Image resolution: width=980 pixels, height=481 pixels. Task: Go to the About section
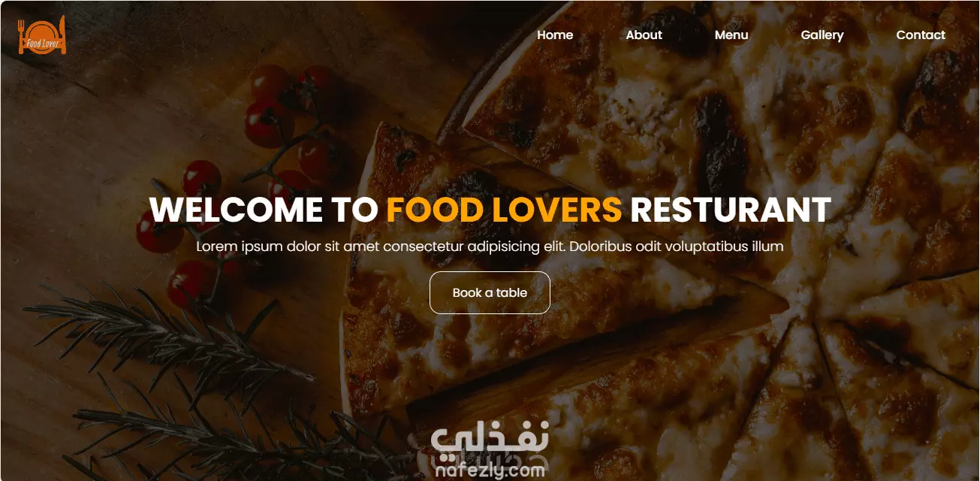pos(644,35)
